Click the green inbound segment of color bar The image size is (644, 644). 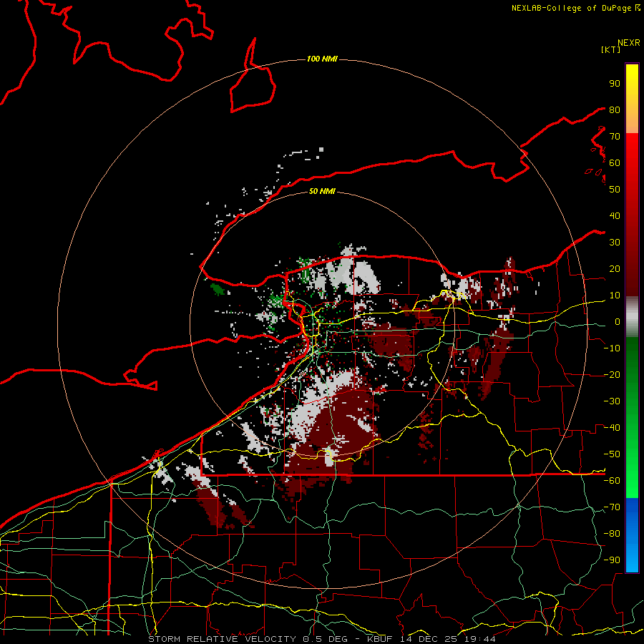coord(632,417)
